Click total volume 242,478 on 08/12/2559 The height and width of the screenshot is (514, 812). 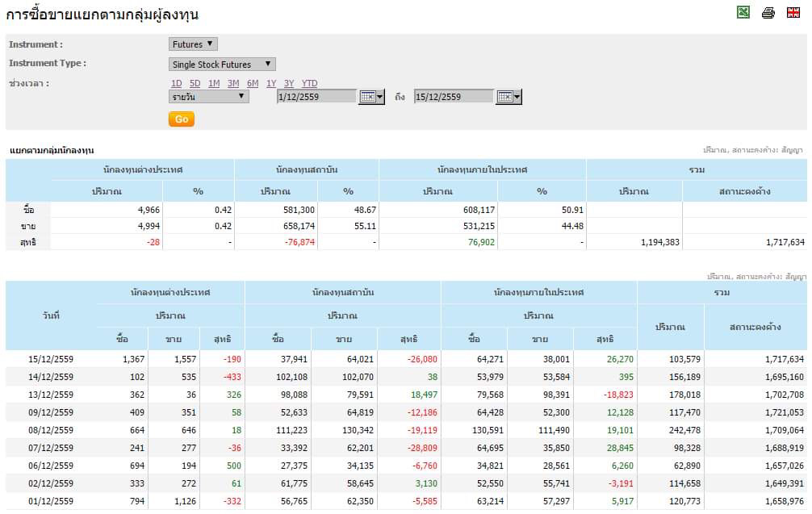click(x=684, y=430)
